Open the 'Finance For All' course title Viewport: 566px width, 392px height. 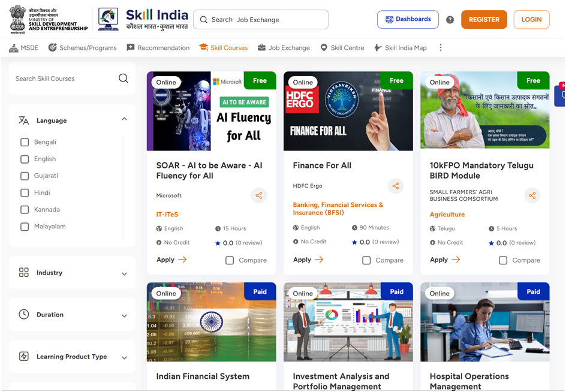coord(322,165)
